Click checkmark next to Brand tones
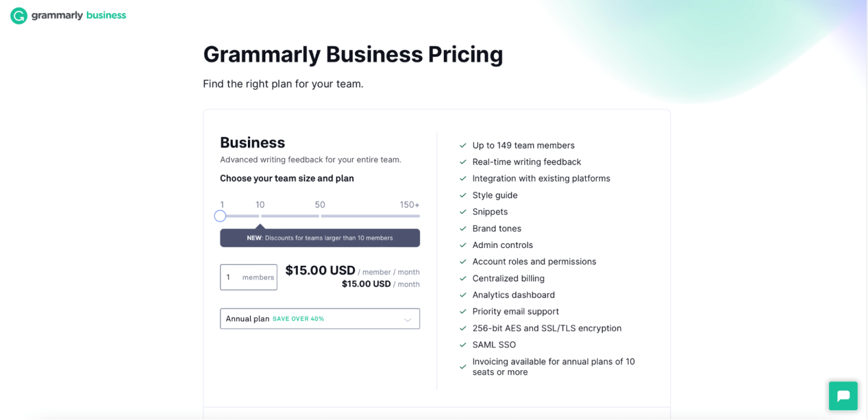 463,229
